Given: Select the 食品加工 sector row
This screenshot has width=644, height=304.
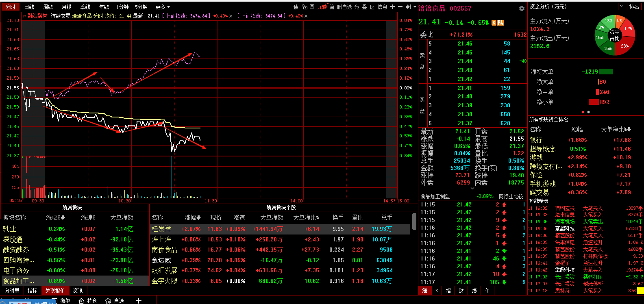Looking at the screenshot, I should point(75,281).
